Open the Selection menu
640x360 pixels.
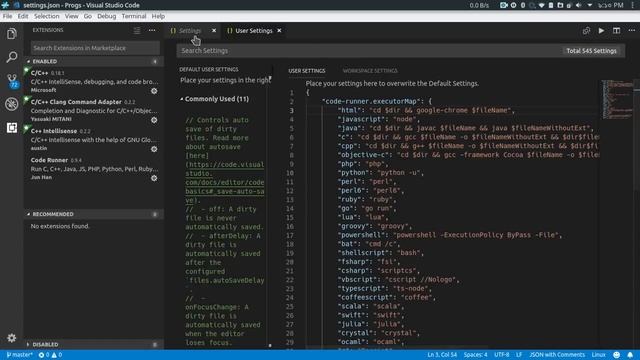[47, 16]
